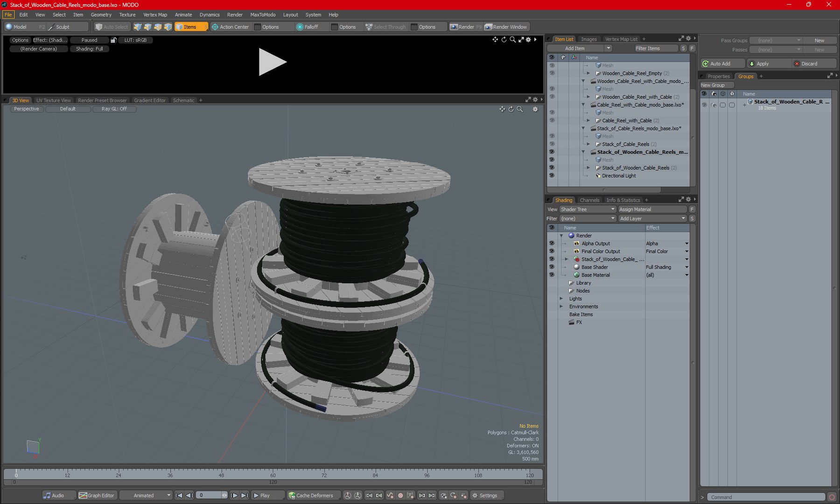Activate the Items selection mode

191,27
